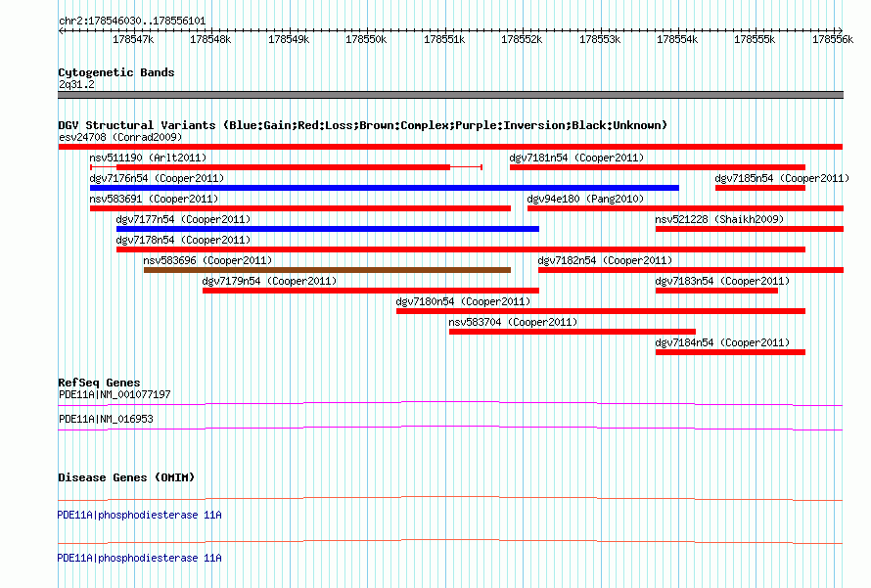Click the first PDE11A|phosphodiesterase 11A OMIM link
Image resolution: width=871 pixels, height=588 pixels.
(x=139, y=516)
